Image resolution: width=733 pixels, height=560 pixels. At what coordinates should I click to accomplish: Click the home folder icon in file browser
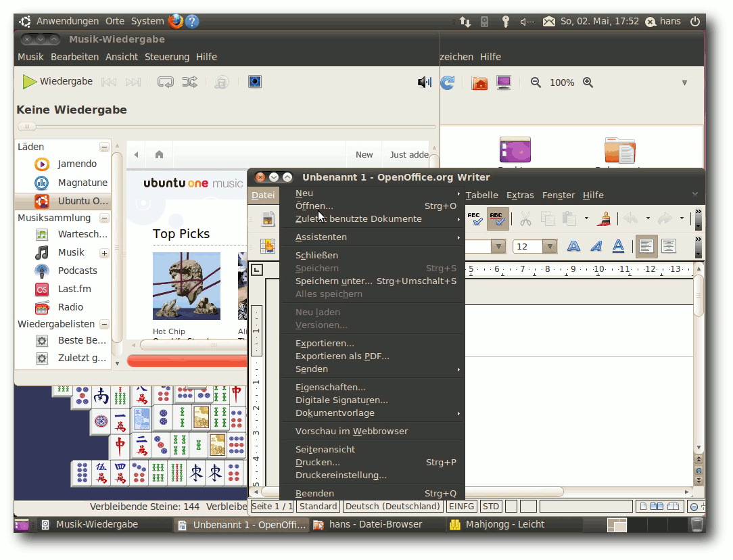pyautogui.click(x=479, y=83)
